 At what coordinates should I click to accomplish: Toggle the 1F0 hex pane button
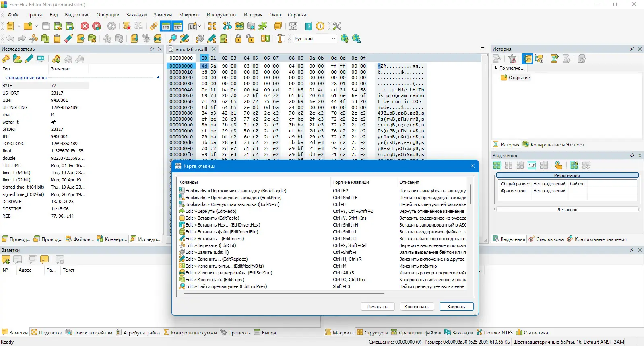166,26
